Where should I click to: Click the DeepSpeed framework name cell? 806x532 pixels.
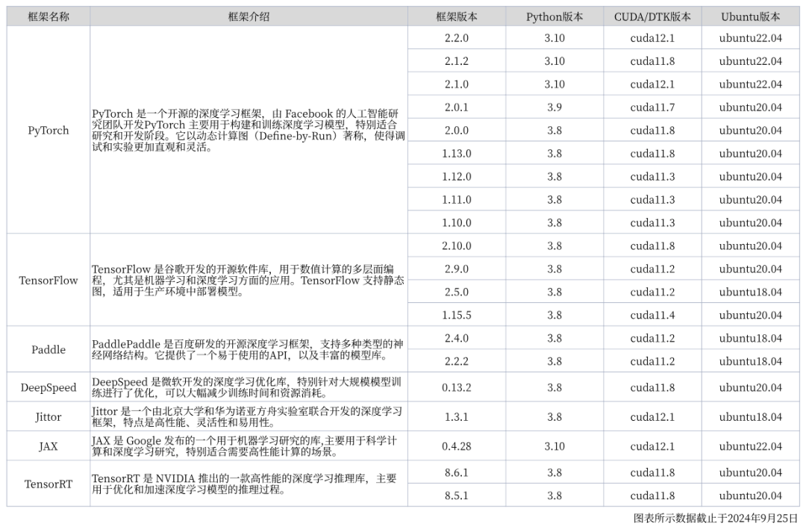(49, 388)
